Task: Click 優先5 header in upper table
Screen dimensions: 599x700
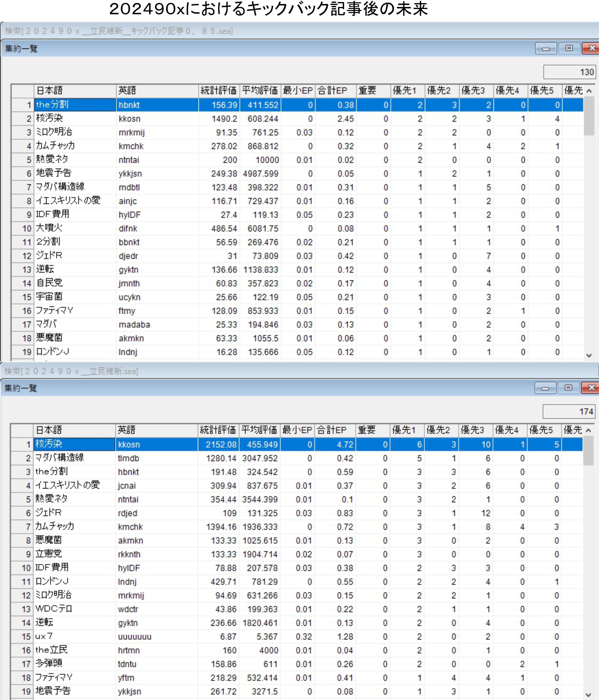Action: [545, 90]
